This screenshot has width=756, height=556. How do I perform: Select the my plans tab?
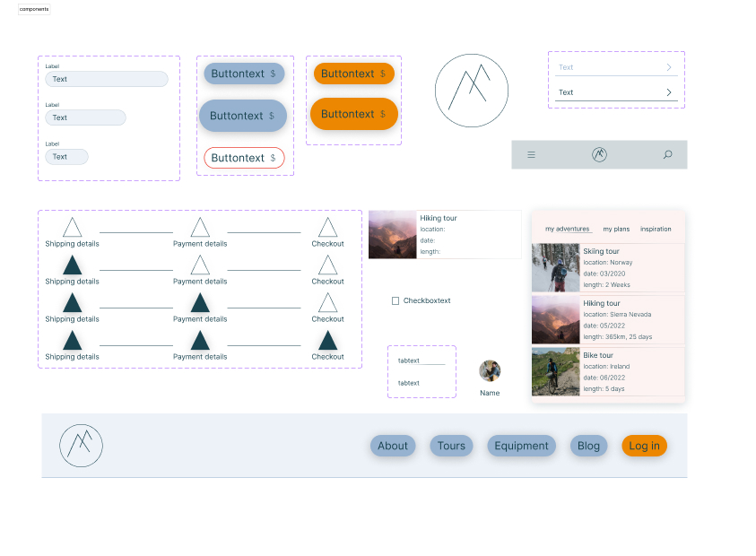coord(615,230)
